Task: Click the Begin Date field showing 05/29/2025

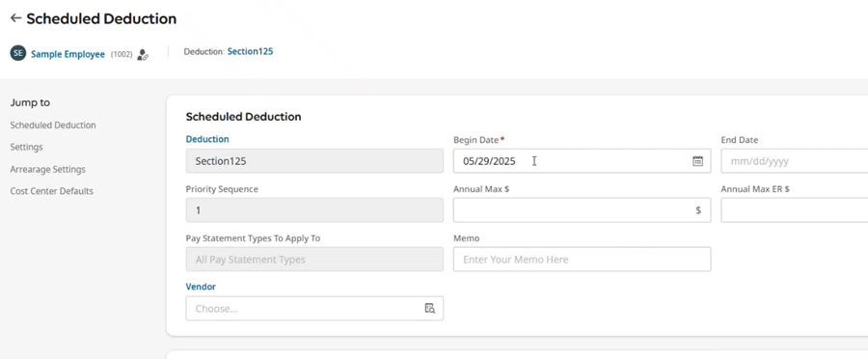Action: click(x=582, y=161)
